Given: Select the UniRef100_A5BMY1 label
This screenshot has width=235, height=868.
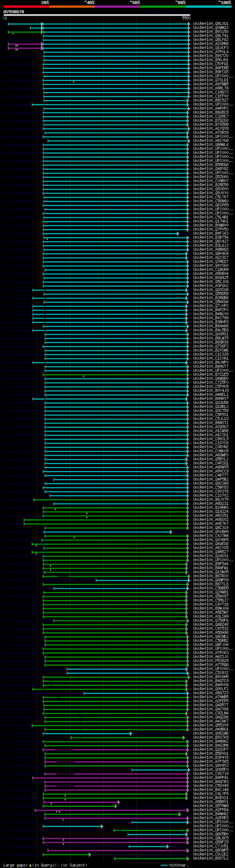Looking at the screenshot, I should coord(211,802).
